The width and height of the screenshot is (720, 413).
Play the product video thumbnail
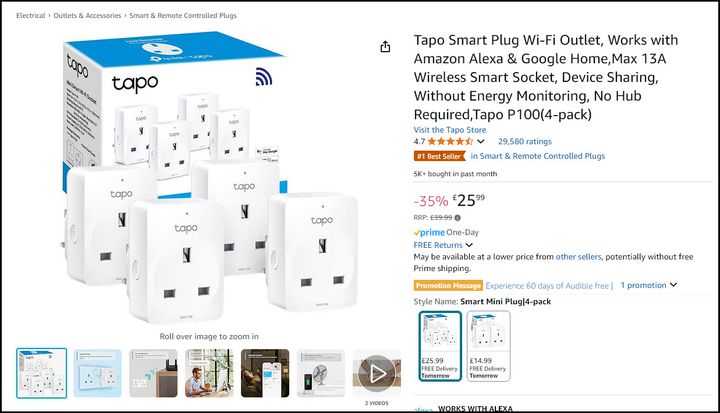[x=377, y=373]
